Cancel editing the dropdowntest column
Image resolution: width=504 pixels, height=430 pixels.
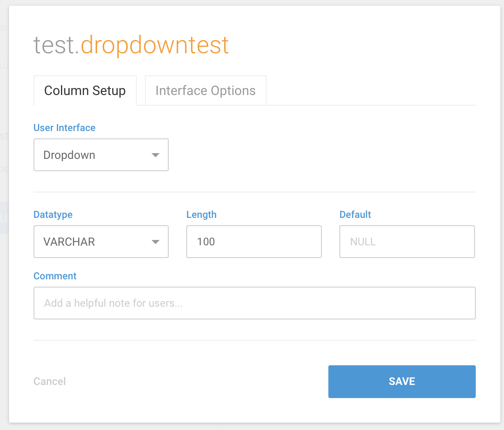pos(50,381)
